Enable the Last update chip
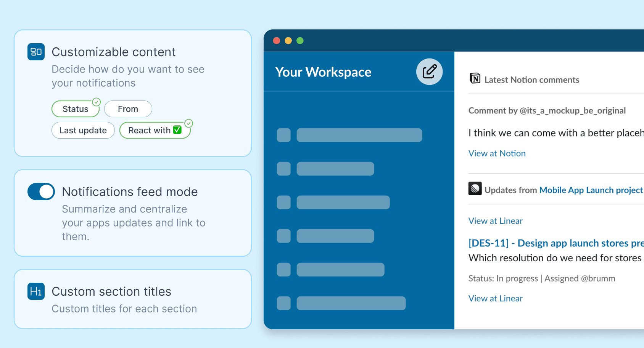This screenshot has height=348, width=644. click(83, 131)
